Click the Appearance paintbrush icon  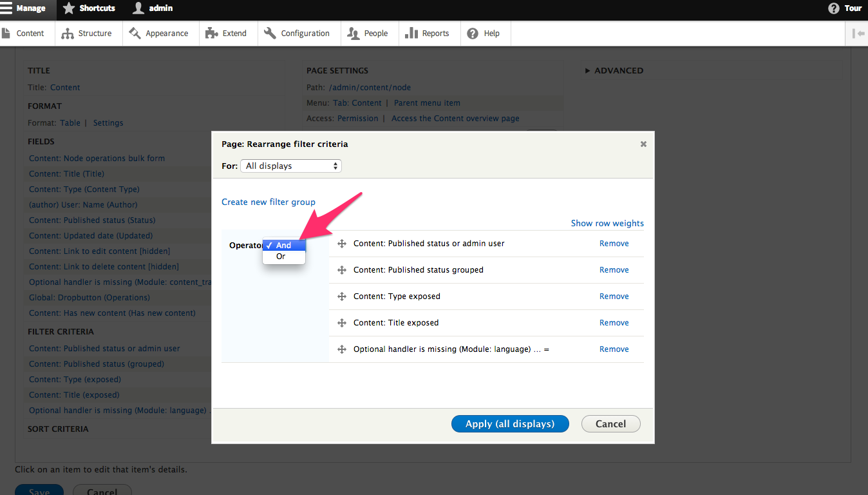coord(135,33)
